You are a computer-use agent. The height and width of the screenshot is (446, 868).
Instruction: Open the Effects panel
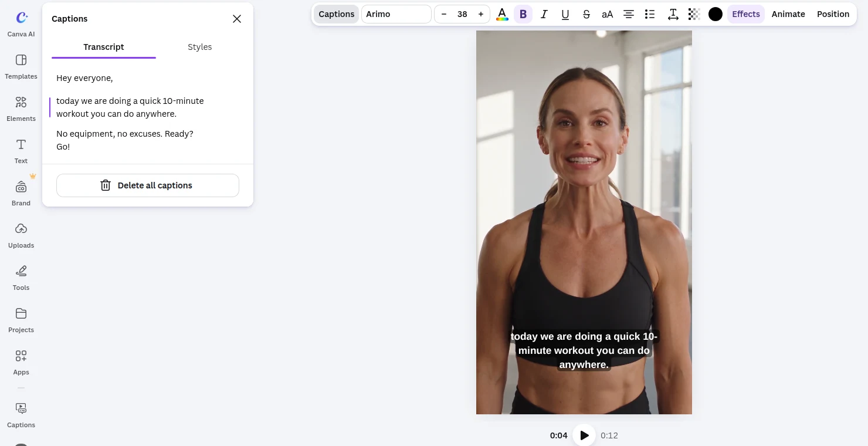click(x=746, y=14)
